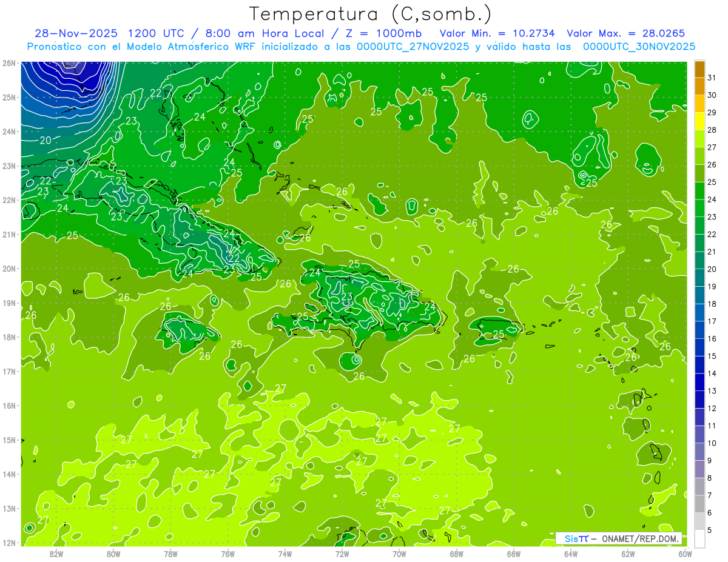Click the "20N" latitude axis label
Image resolution: width=728 pixels, height=562 pixels.
tap(8, 269)
